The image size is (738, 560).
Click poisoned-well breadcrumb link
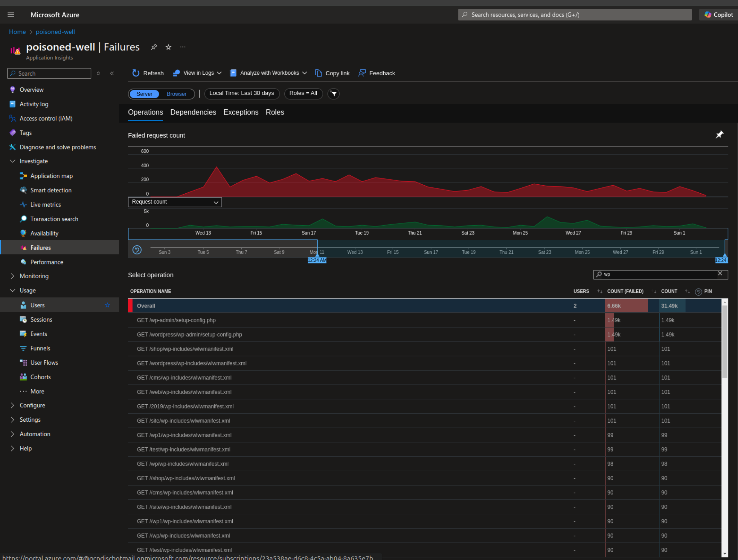tap(55, 32)
